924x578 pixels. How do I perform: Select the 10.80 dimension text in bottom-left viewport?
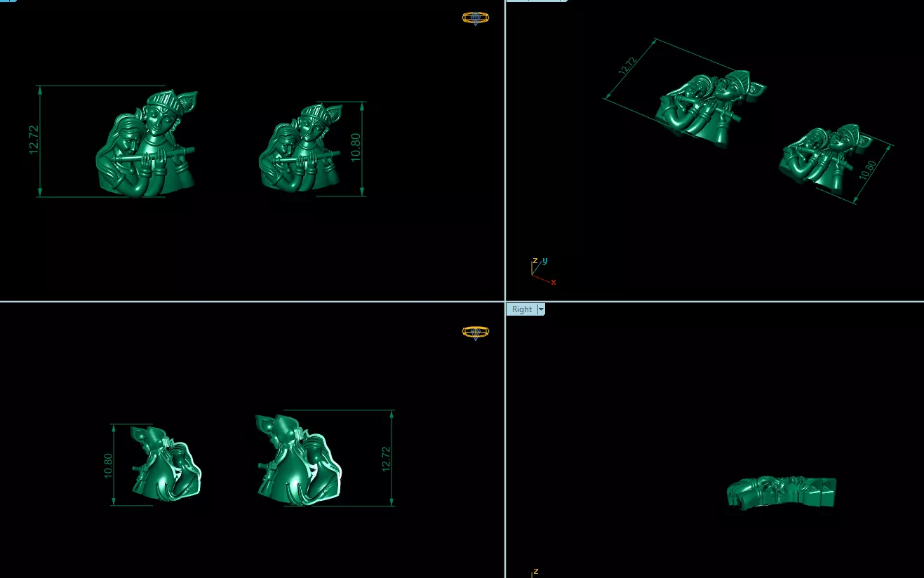click(x=108, y=466)
